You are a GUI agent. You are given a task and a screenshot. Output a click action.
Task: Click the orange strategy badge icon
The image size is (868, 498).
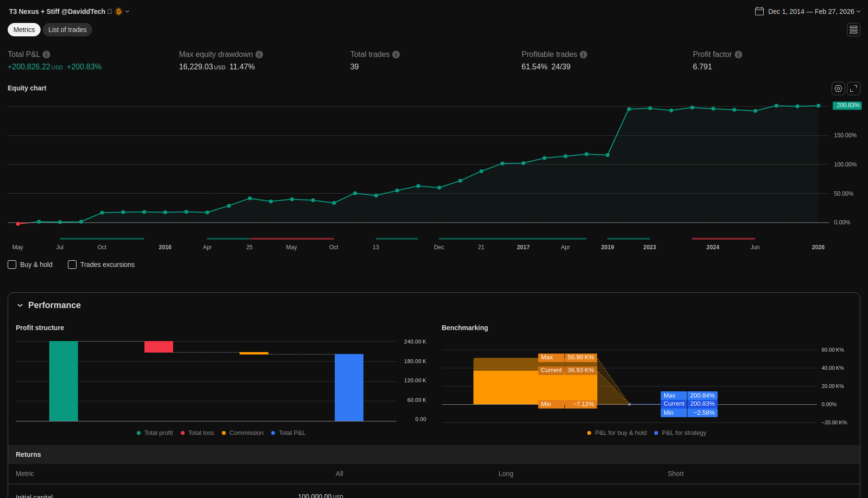point(119,11)
